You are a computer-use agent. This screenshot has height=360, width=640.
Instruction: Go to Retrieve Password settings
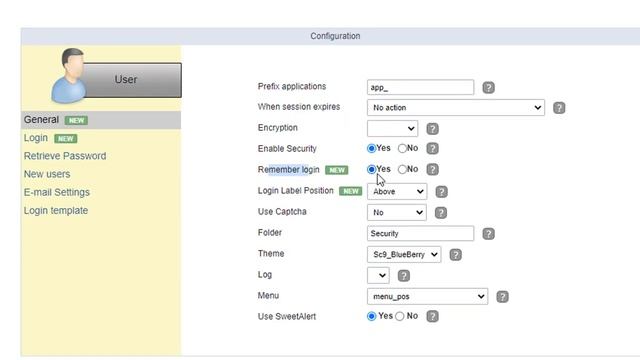(65, 156)
